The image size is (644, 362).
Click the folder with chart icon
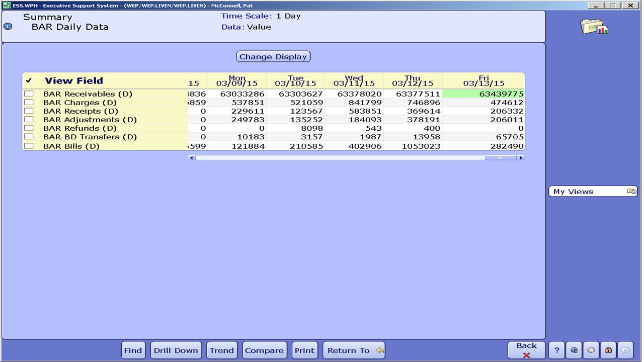(x=595, y=27)
